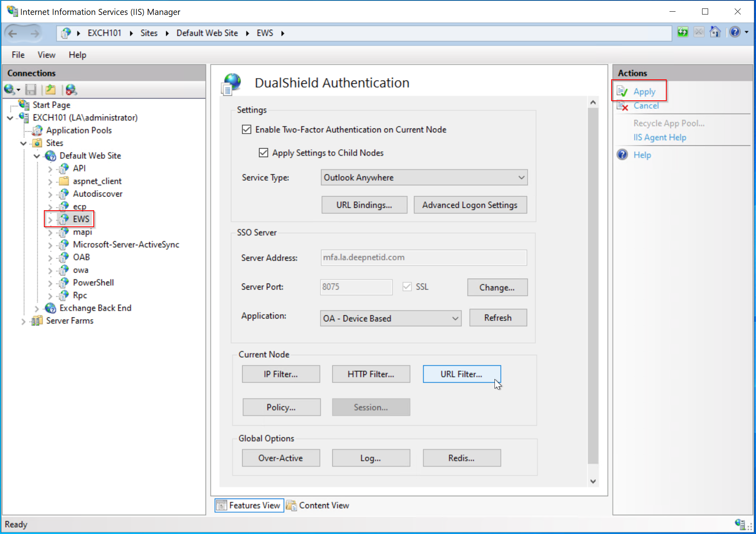Image resolution: width=756 pixels, height=534 pixels.
Task: Click the Home icon in the address bar
Action: (x=715, y=32)
